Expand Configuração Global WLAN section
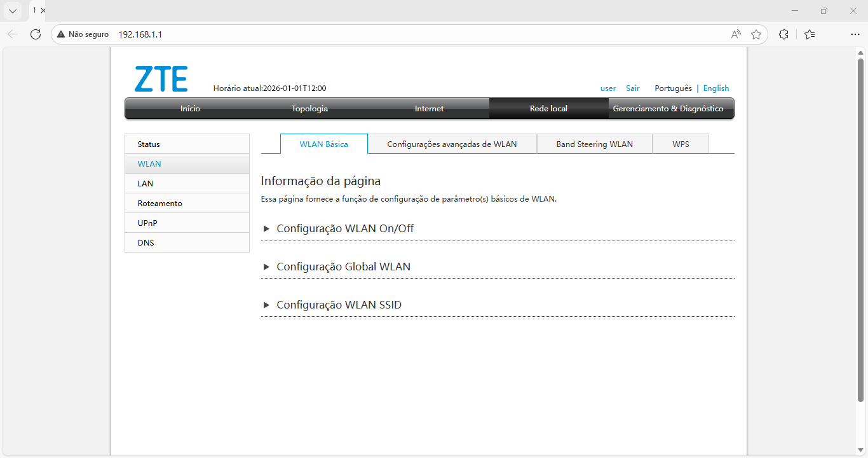868x458 pixels. (343, 267)
